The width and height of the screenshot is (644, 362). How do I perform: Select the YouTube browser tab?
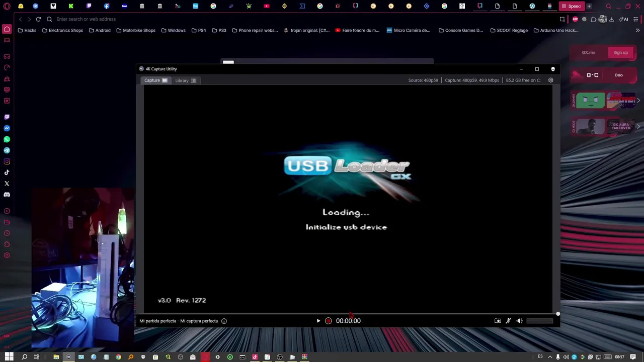pyautogui.click(x=267, y=6)
